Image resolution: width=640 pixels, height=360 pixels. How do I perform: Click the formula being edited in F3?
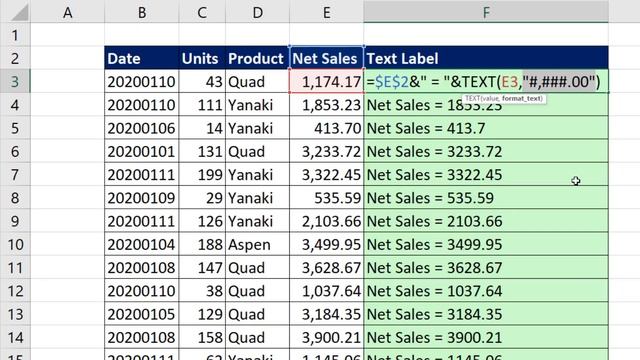[483, 82]
